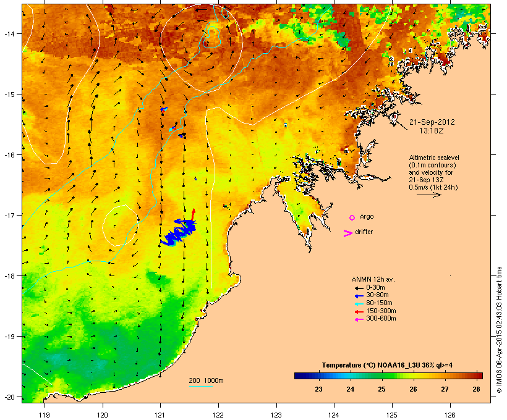The width and height of the screenshot is (507, 420).
Task: Click the cyan 200 1000m isobath legend line
Action: coord(200,386)
